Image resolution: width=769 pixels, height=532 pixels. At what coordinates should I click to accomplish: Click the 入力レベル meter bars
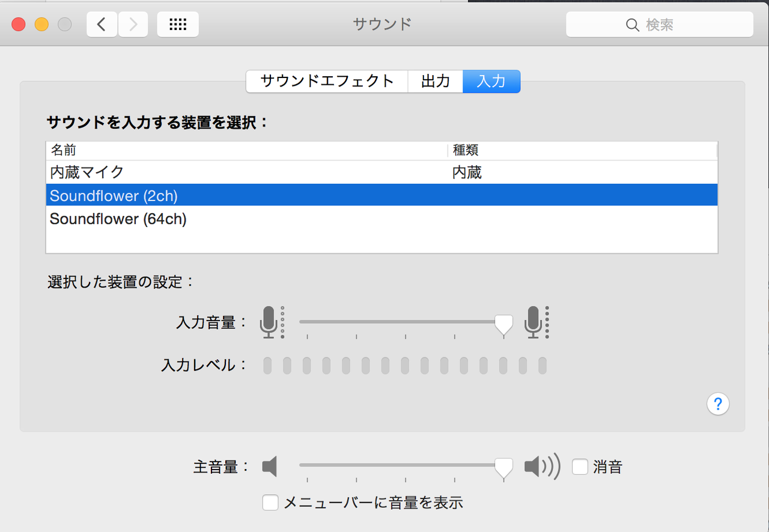pos(405,365)
